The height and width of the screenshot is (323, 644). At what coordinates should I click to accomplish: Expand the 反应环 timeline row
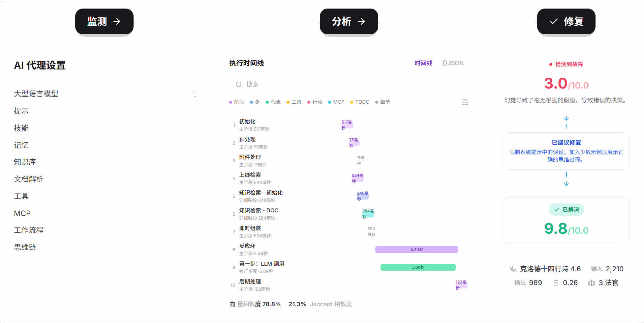coord(349,250)
